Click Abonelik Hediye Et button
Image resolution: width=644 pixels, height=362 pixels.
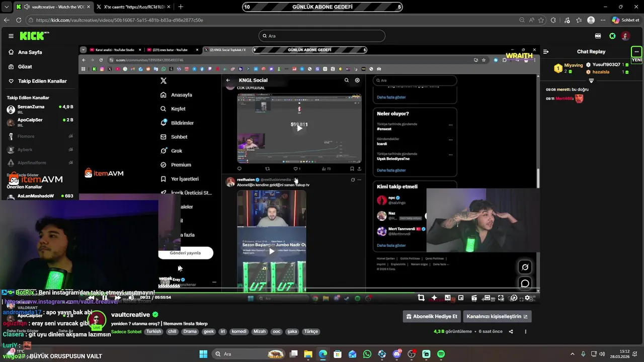click(x=432, y=316)
